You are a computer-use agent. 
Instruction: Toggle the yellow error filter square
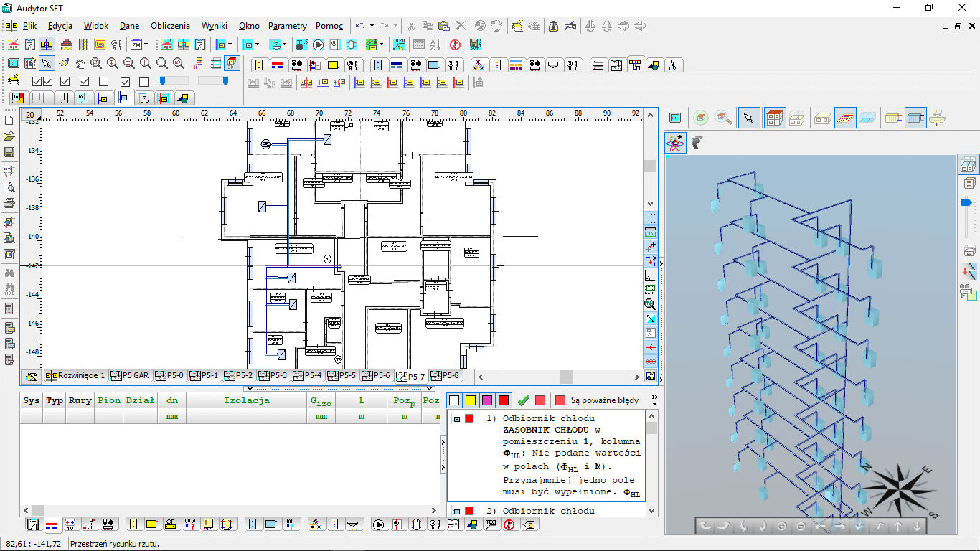click(471, 400)
